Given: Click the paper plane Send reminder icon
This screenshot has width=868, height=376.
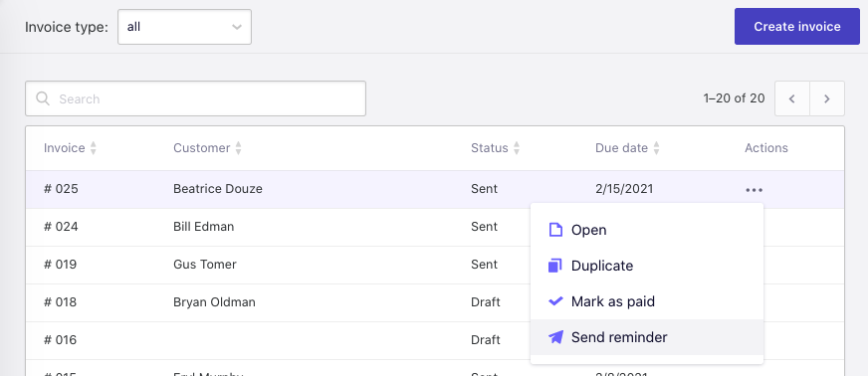Looking at the screenshot, I should [555, 337].
